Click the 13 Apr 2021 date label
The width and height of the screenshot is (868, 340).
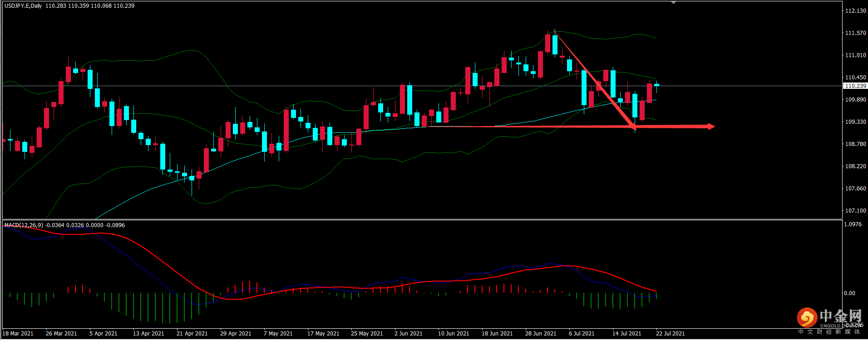148,334
